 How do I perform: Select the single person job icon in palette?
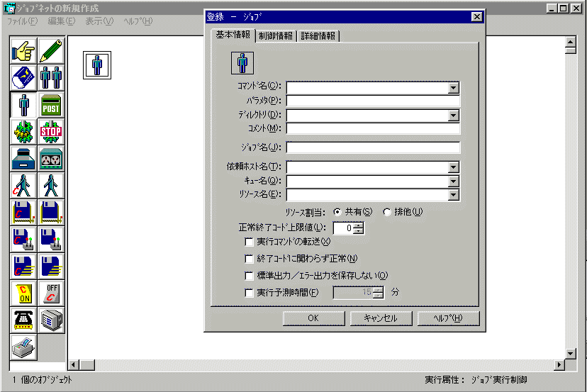pyautogui.click(x=23, y=105)
